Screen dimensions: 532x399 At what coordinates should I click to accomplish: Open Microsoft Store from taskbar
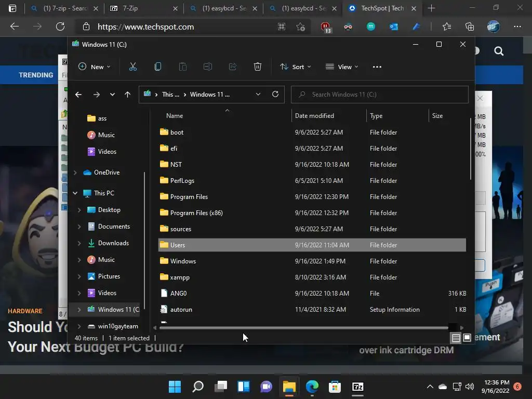tap(335, 387)
